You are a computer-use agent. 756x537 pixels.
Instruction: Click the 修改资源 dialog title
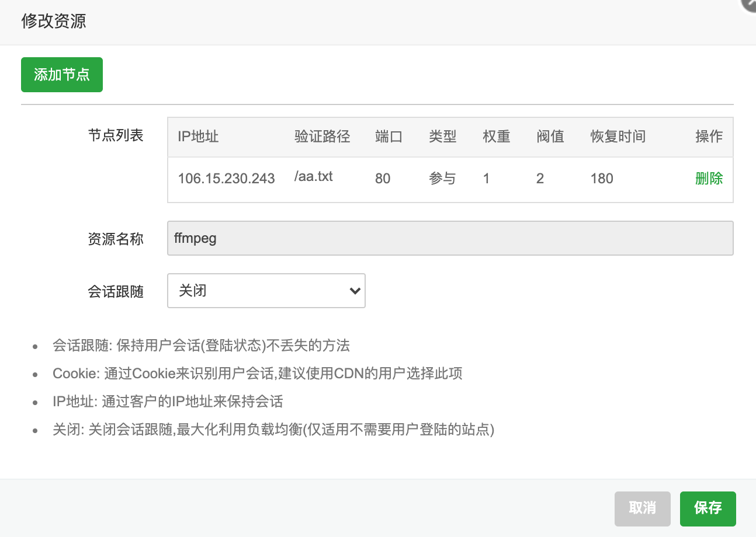(x=54, y=22)
